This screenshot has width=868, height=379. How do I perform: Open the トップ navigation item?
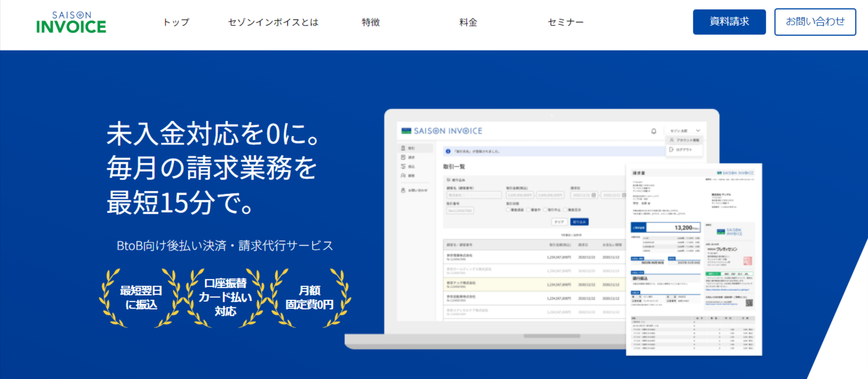click(176, 22)
